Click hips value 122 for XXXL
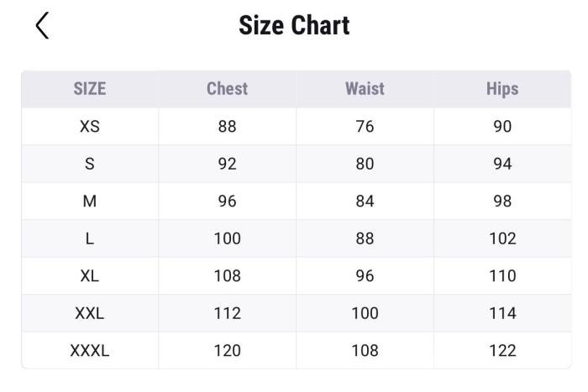This screenshot has width=588, height=392. (502, 351)
